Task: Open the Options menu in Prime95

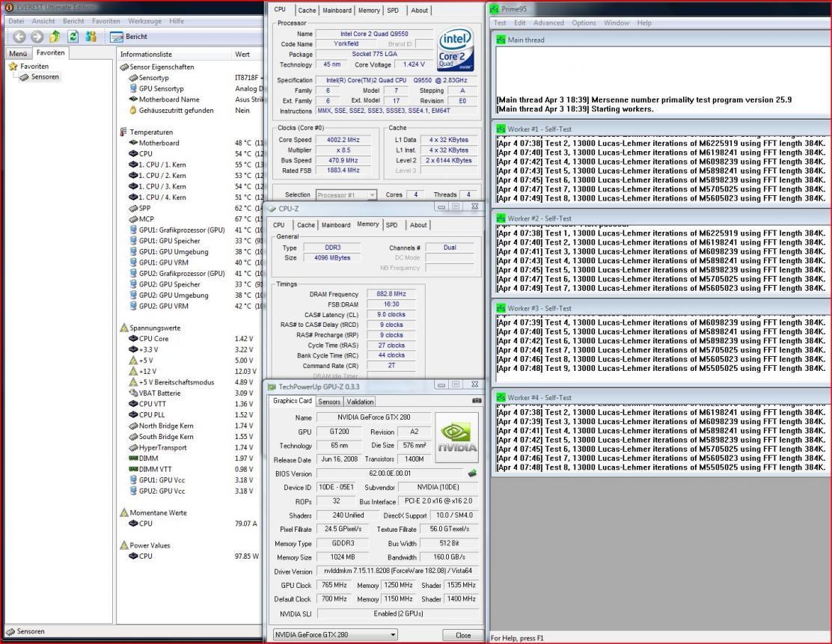Action: tap(584, 23)
